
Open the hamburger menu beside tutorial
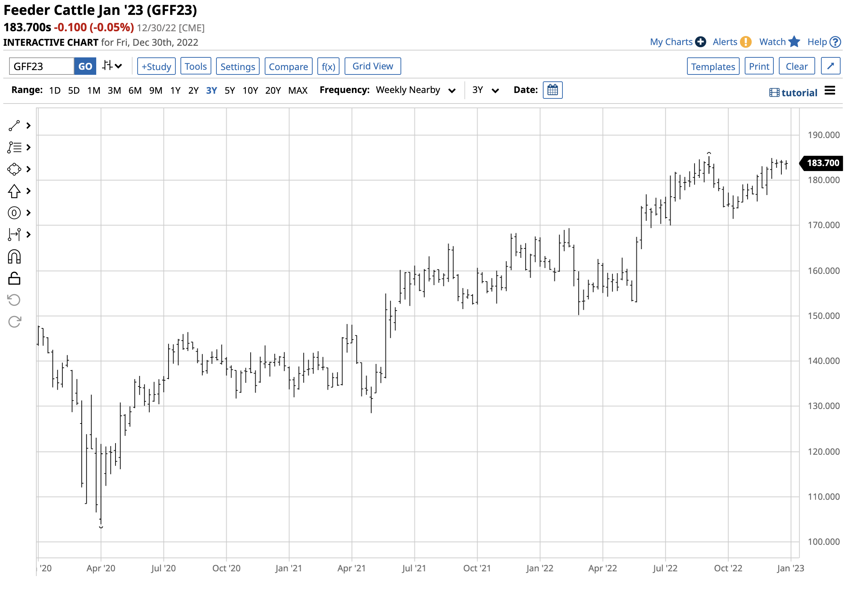[x=829, y=91]
